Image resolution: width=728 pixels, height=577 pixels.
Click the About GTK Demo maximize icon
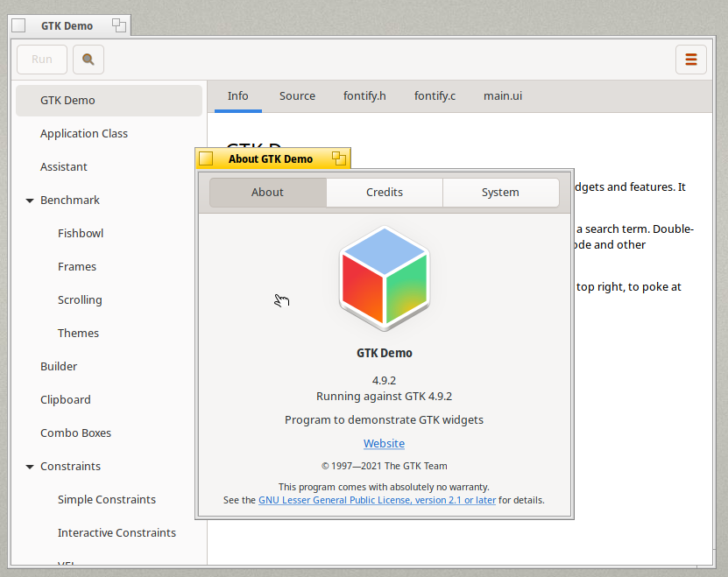pos(339,158)
